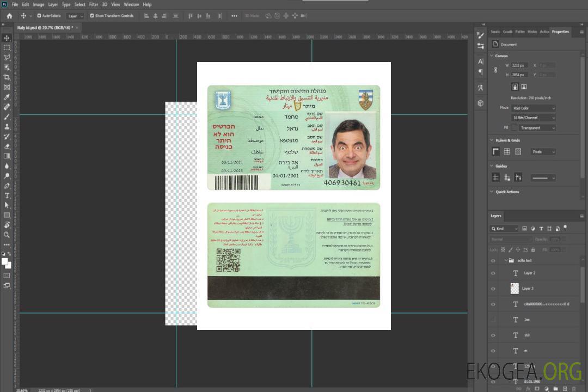Select the Horizontal Type tool
The height and width of the screenshot is (392, 588).
click(7, 195)
